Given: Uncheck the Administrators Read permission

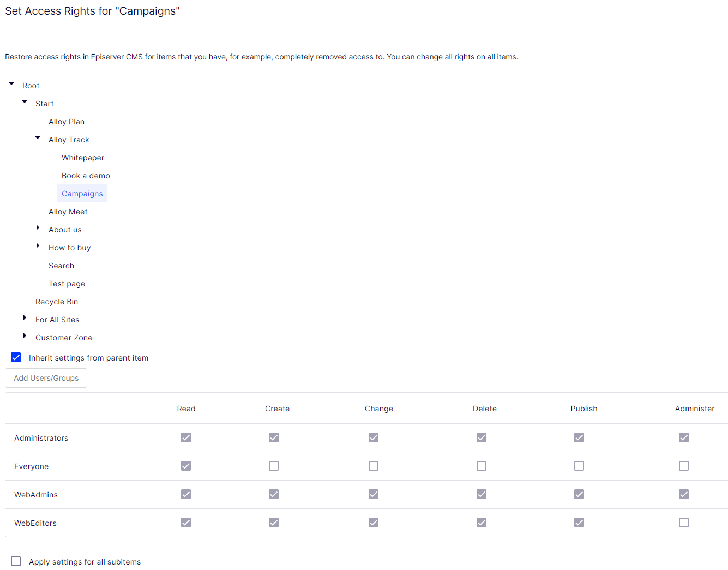Looking at the screenshot, I should (x=186, y=437).
